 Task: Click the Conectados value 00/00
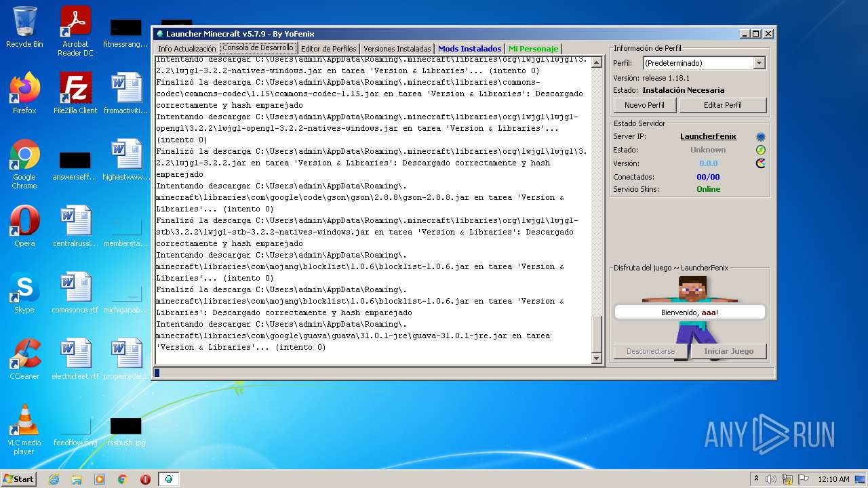click(708, 177)
